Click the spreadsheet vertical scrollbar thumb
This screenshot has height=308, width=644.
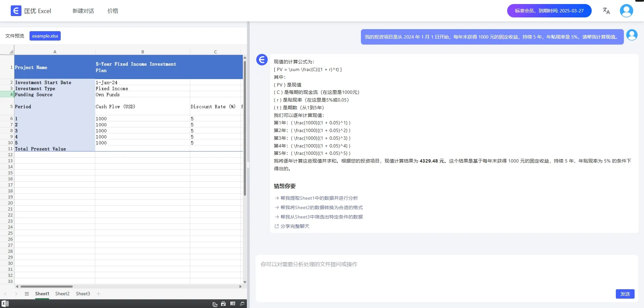pyautogui.click(x=245, y=128)
